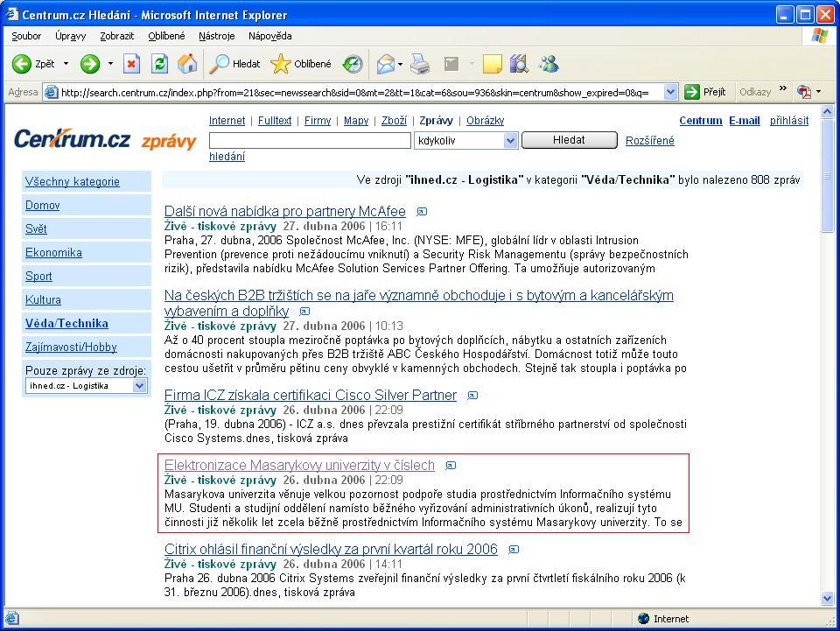Click the Internet zone globe icon

click(644, 619)
